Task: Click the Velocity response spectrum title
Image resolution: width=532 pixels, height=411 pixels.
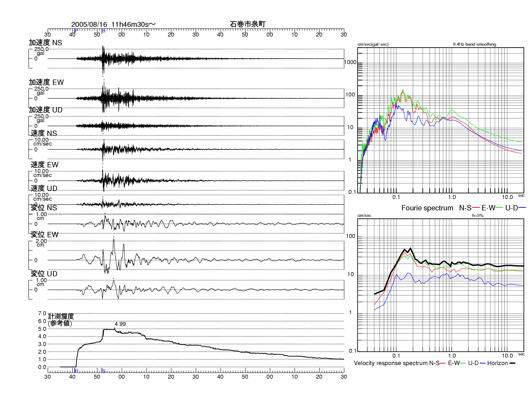Action: coord(391,363)
